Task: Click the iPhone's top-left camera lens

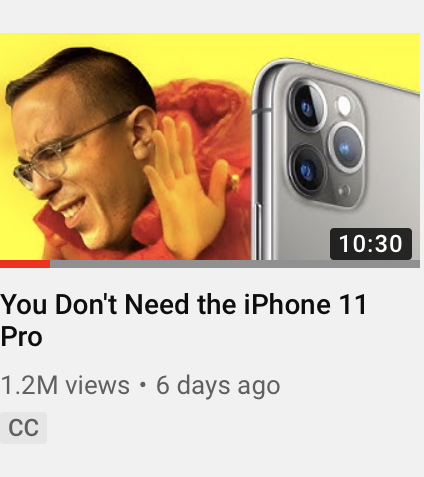Action: (x=307, y=107)
